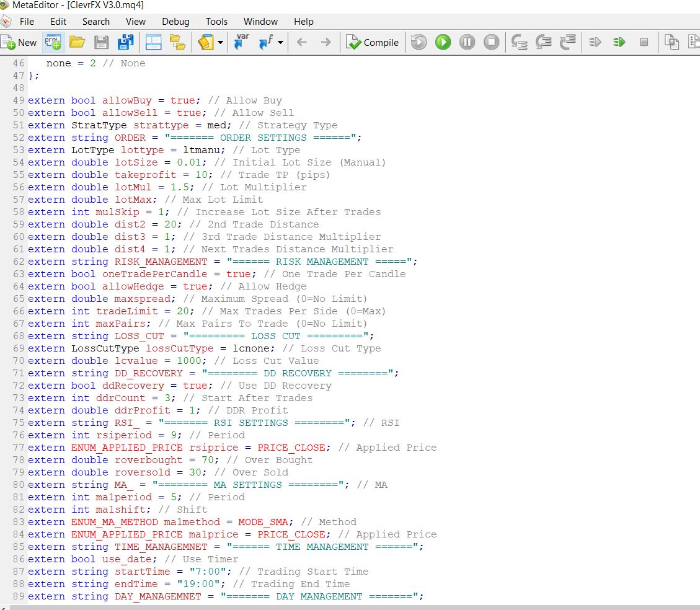Click the Save All icon

[126, 42]
